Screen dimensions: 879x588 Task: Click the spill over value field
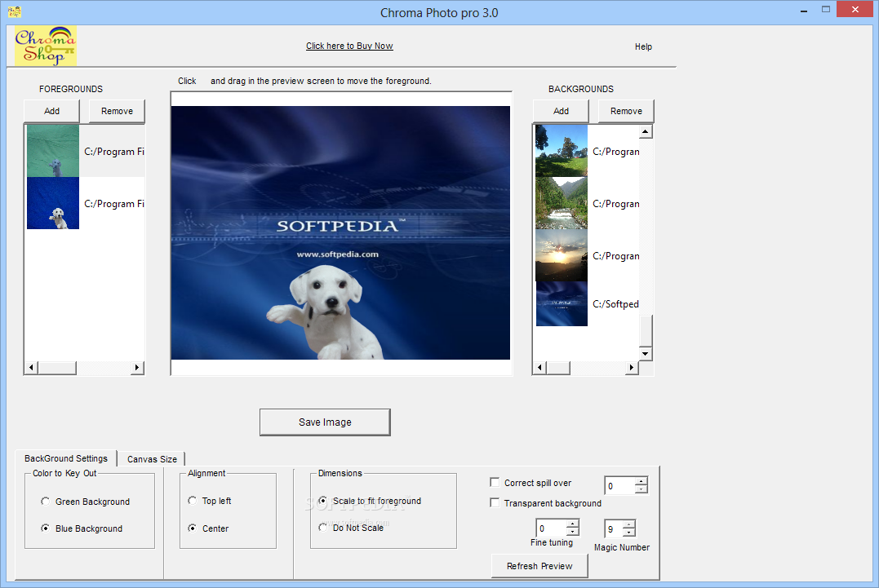point(620,485)
